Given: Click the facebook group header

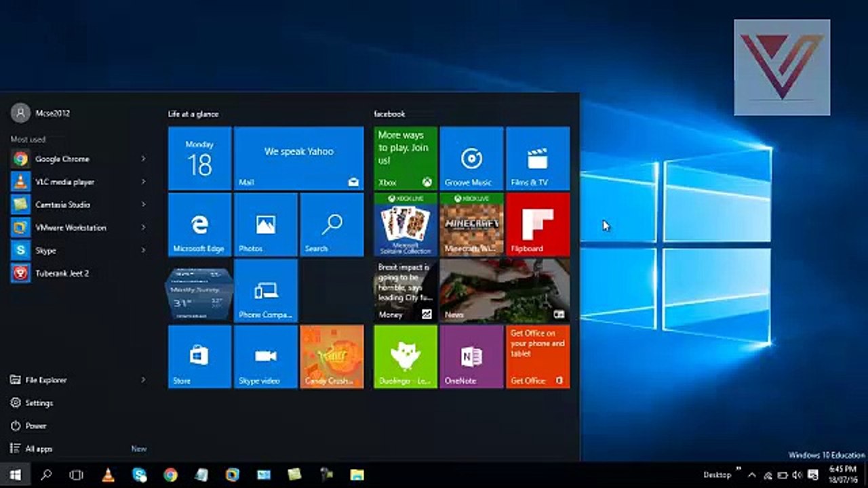Looking at the screenshot, I should 389,114.
